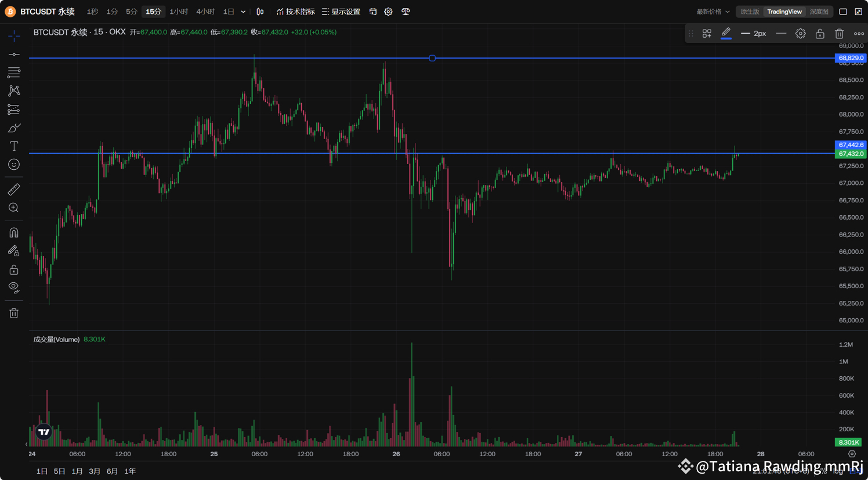Enable magnet snapping mode

(x=14, y=232)
